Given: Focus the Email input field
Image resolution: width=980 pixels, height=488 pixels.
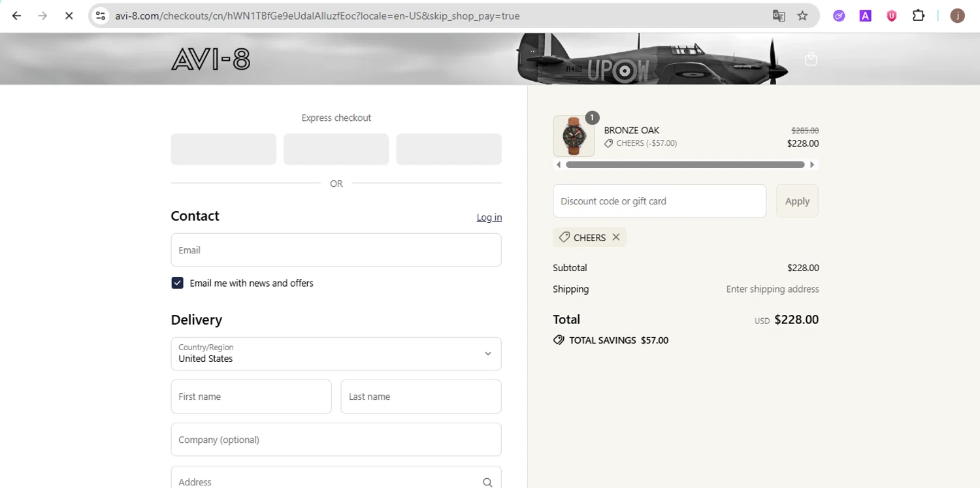Looking at the screenshot, I should [336, 250].
